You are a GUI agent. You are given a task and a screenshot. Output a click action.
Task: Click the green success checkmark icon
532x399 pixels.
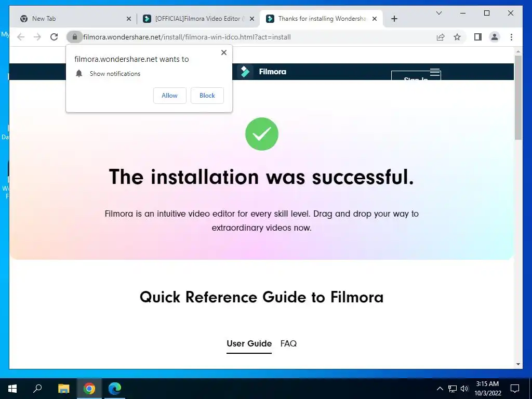[x=262, y=134]
